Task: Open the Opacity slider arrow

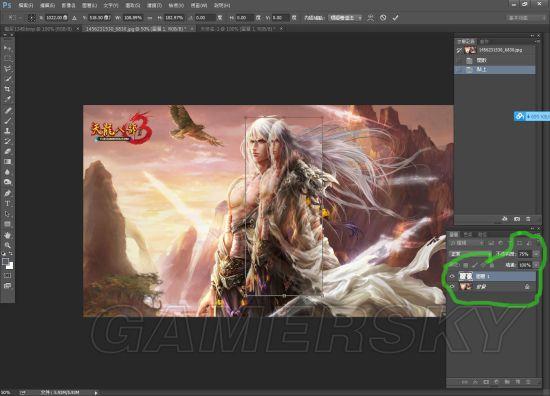Action: click(x=537, y=254)
